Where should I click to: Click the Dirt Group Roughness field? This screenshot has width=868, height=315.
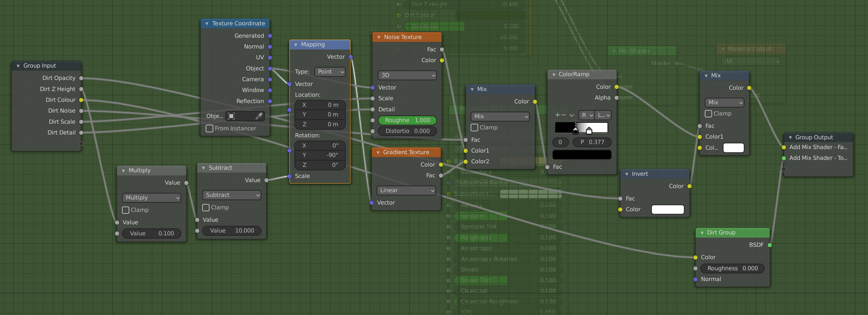pyautogui.click(x=732, y=268)
